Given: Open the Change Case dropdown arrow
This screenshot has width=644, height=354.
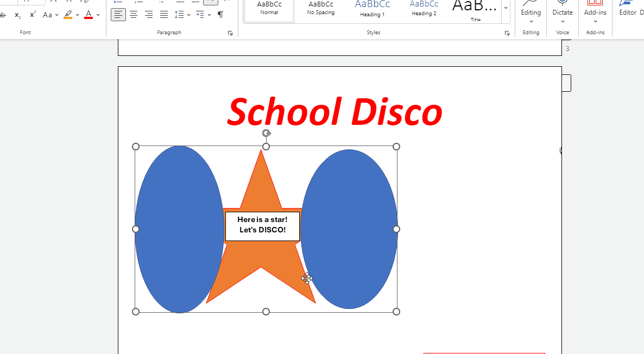Looking at the screenshot, I should 56,15.
